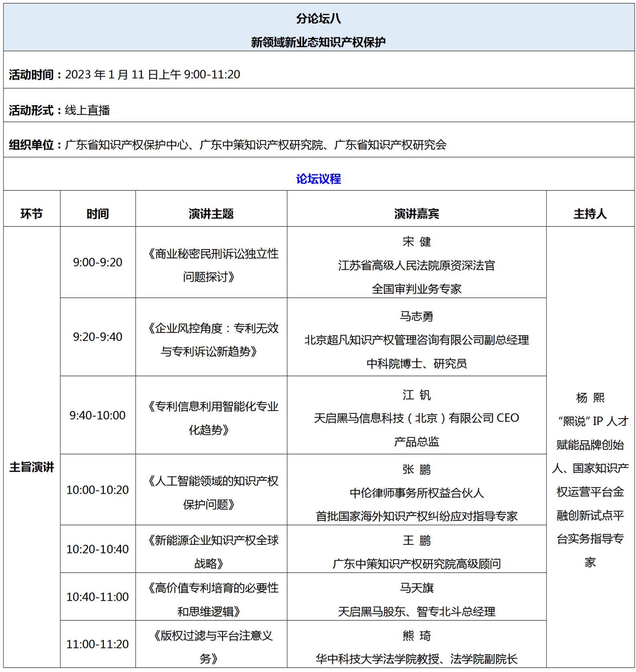The height and width of the screenshot is (672, 636).
Task: Click host name 杨 熙
Action: (590, 398)
